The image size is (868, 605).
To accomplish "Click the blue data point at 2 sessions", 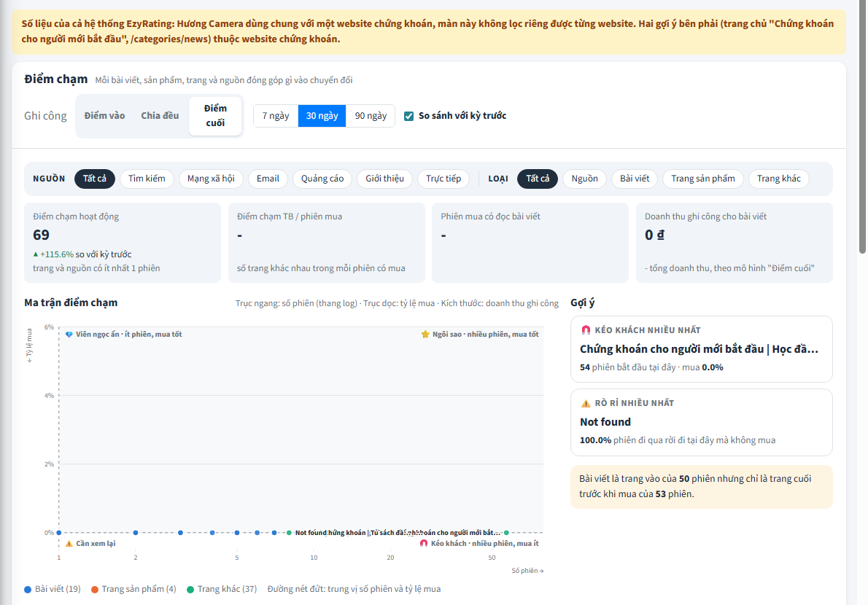I will tap(136, 533).
